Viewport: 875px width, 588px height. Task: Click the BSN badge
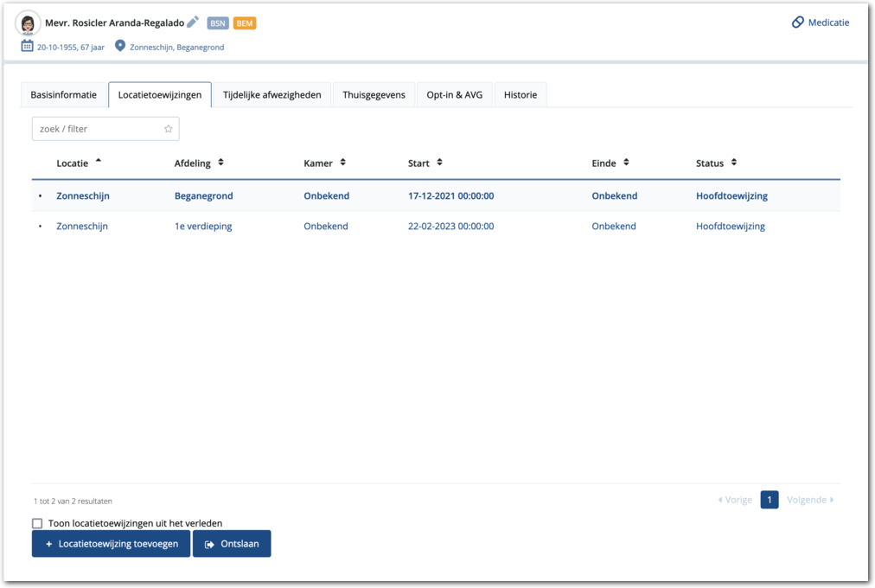click(218, 23)
